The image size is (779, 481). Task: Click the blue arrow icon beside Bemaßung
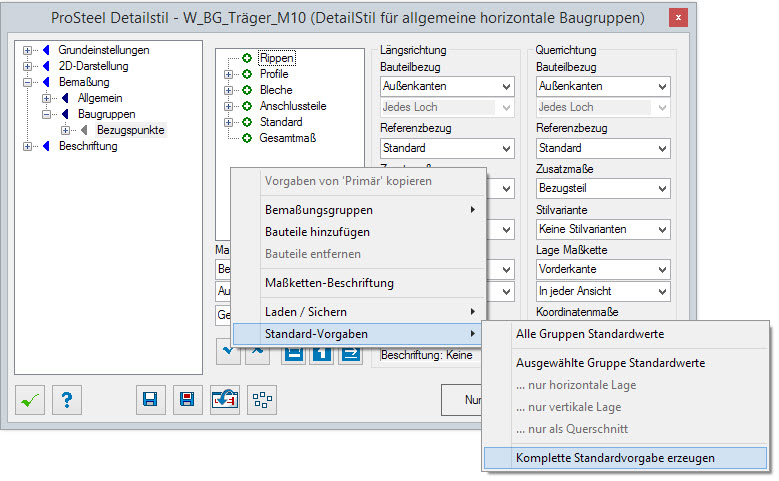(x=47, y=82)
